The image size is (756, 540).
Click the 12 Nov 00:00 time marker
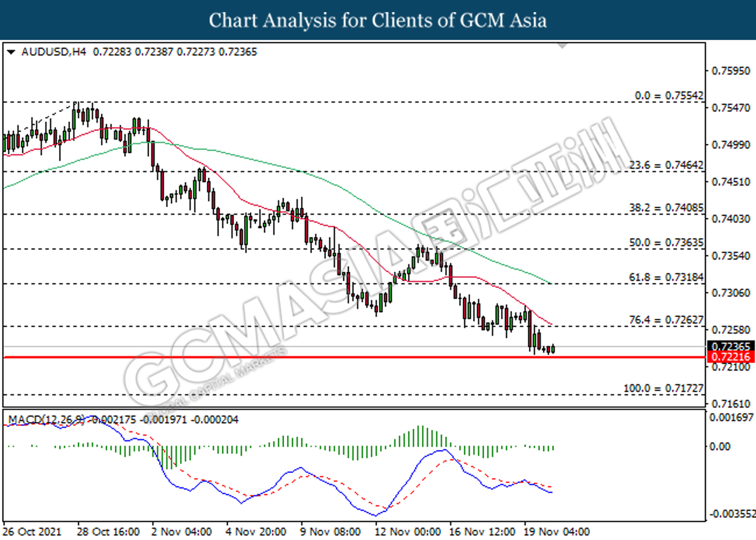pos(408,532)
